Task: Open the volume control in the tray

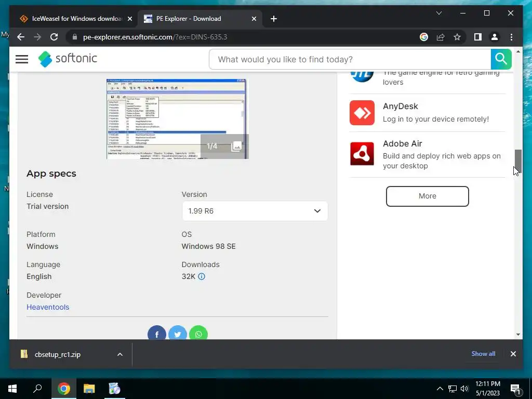Action: (x=464, y=389)
